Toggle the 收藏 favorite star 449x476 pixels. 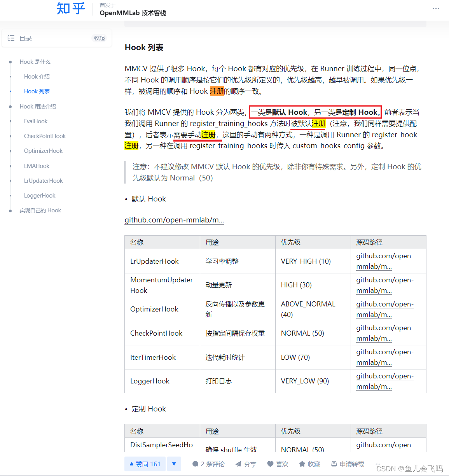tap(302, 464)
